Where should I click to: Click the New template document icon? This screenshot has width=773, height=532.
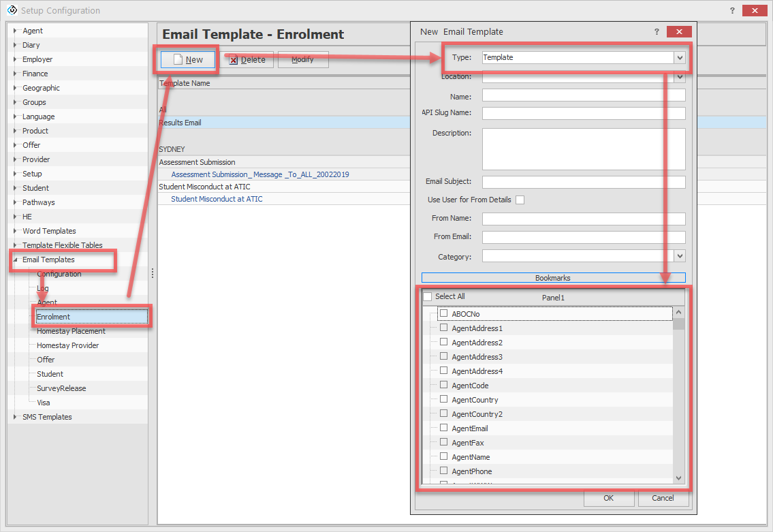(178, 60)
